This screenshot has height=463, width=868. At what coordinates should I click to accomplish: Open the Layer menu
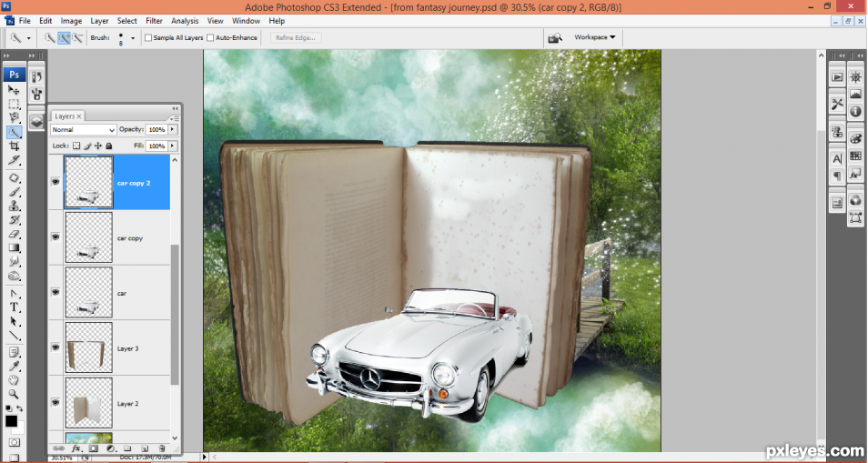pos(100,21)
